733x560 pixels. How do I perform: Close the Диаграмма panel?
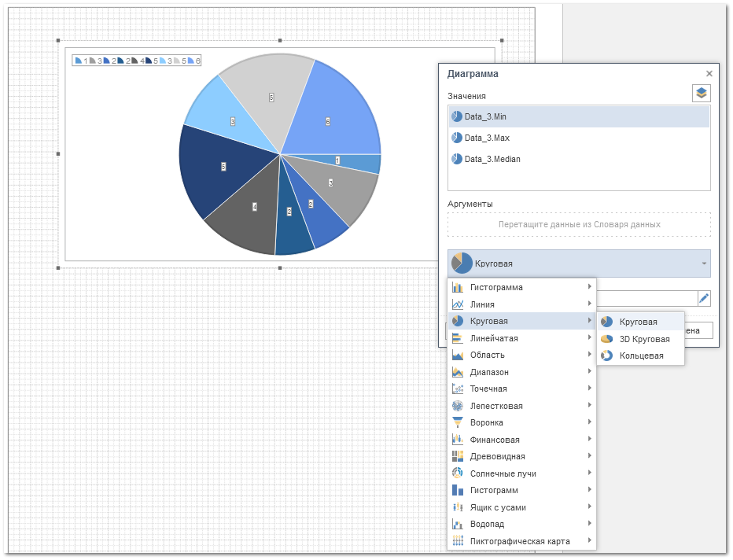tap(709, 73)
